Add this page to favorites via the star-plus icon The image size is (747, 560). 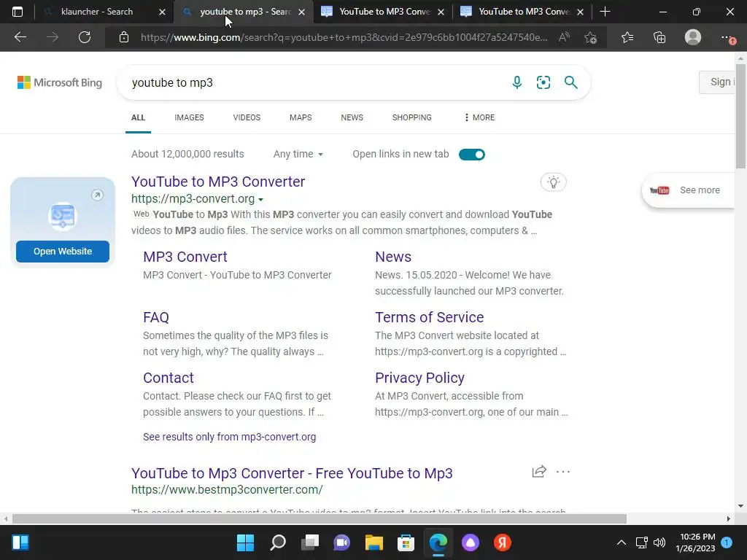pyautogui.click(x=591, y=37)
